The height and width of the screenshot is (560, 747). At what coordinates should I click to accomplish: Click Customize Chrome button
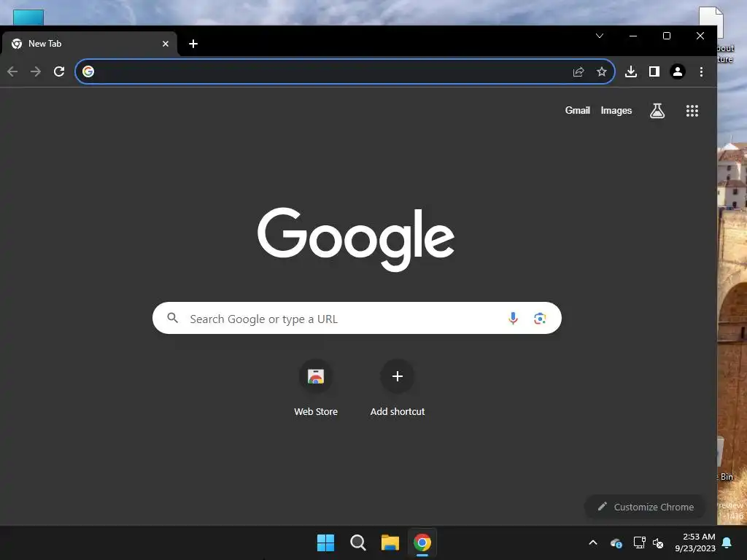(645, 507)
